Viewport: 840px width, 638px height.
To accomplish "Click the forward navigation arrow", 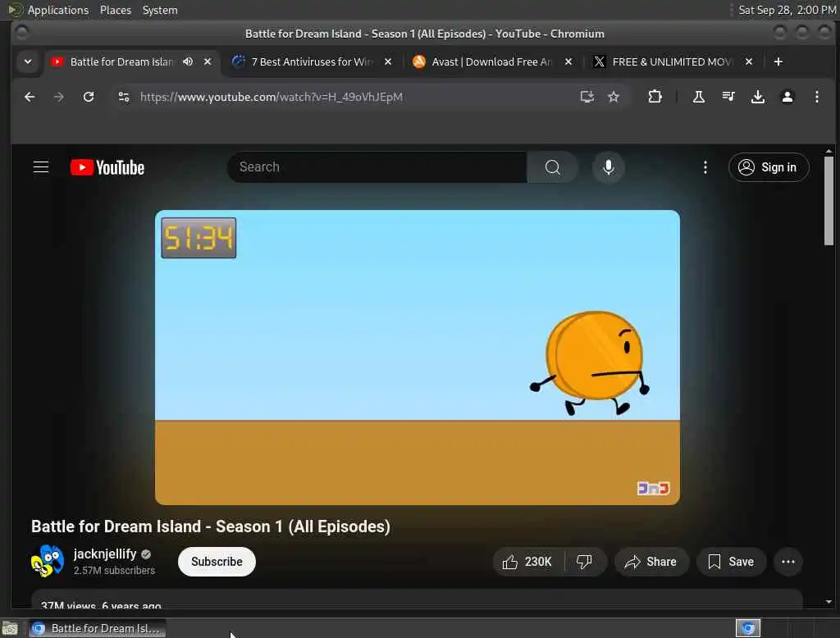I will point(59,97).
